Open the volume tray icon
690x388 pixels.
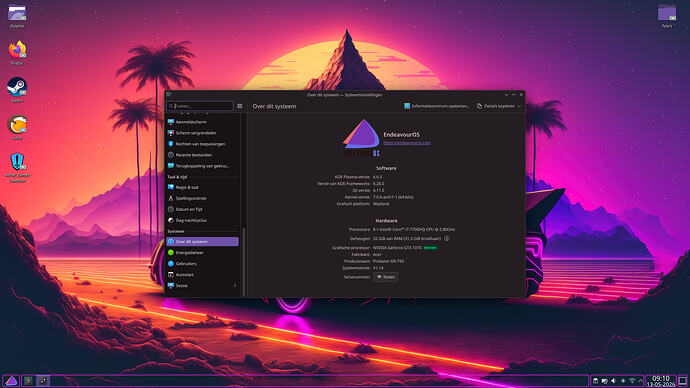coord(613,381)
